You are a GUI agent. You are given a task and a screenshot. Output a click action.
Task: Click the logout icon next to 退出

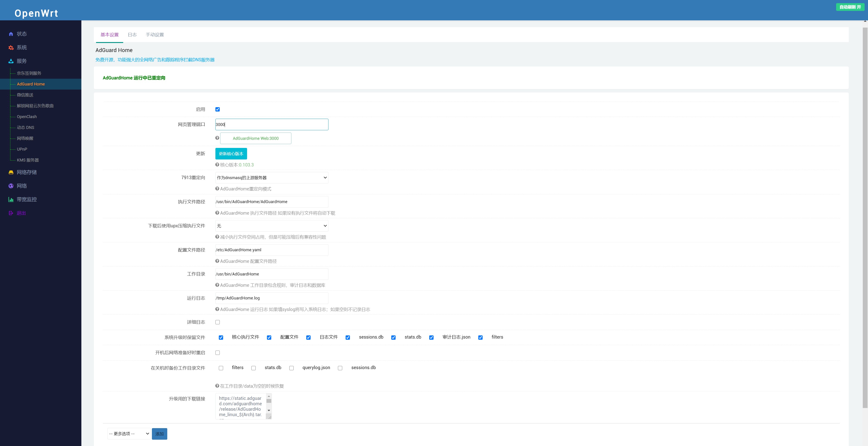pos(11,213)
